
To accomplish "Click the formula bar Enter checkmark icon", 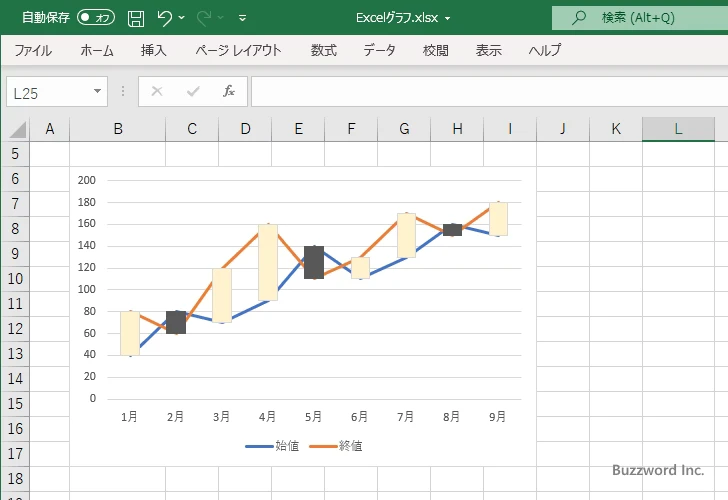I will click(193, 91).
